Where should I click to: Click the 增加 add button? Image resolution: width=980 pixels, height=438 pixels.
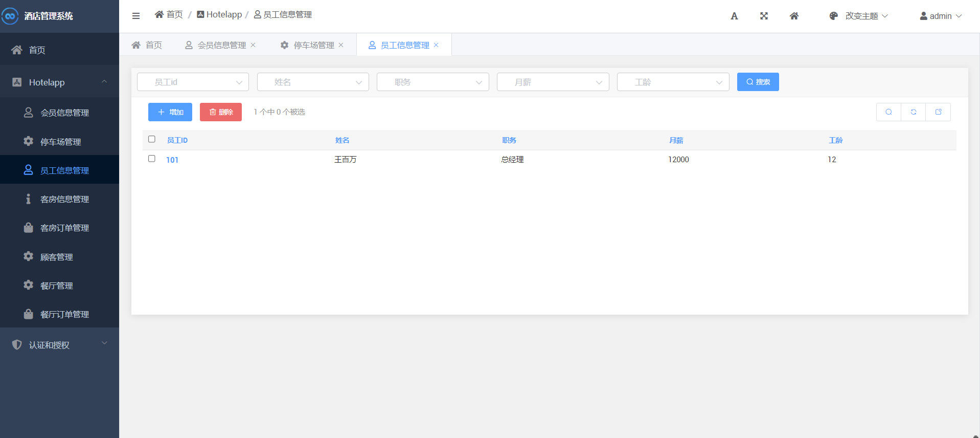pyautogui.click(x=170, y=112)
